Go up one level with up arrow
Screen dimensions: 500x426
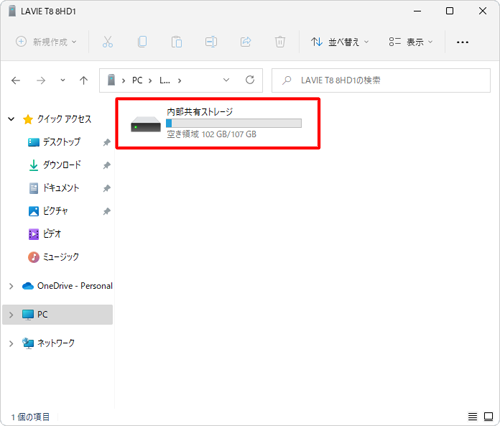tap(84, 80)
